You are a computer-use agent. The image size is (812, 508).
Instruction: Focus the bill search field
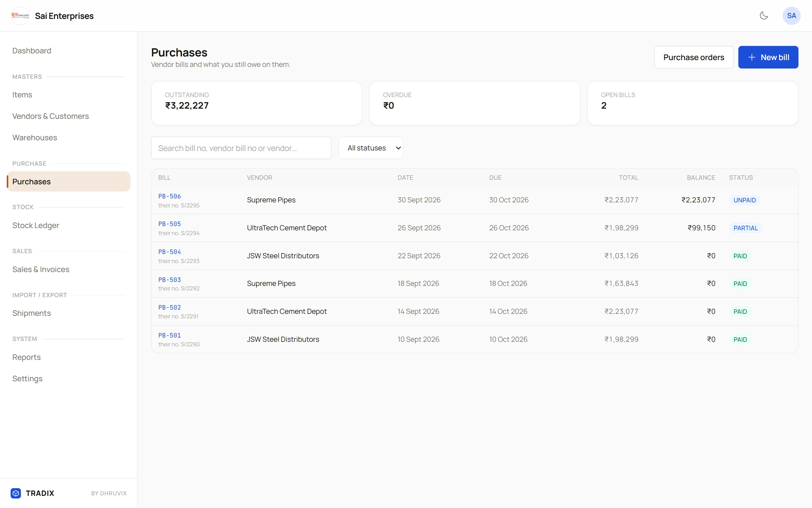coord(241,148)
